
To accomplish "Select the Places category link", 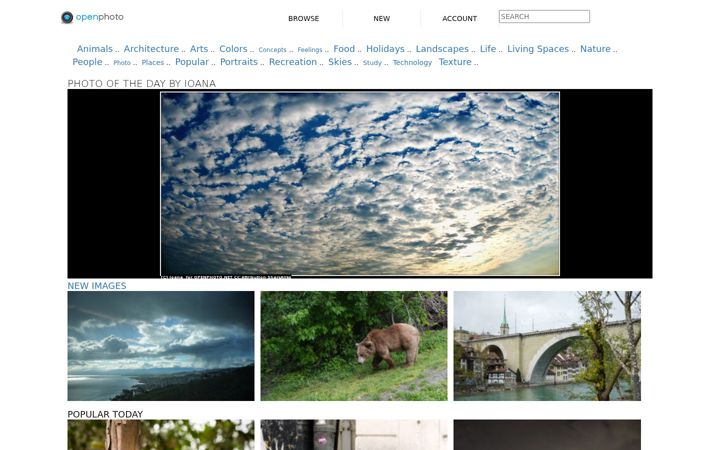I will (152, 62).
